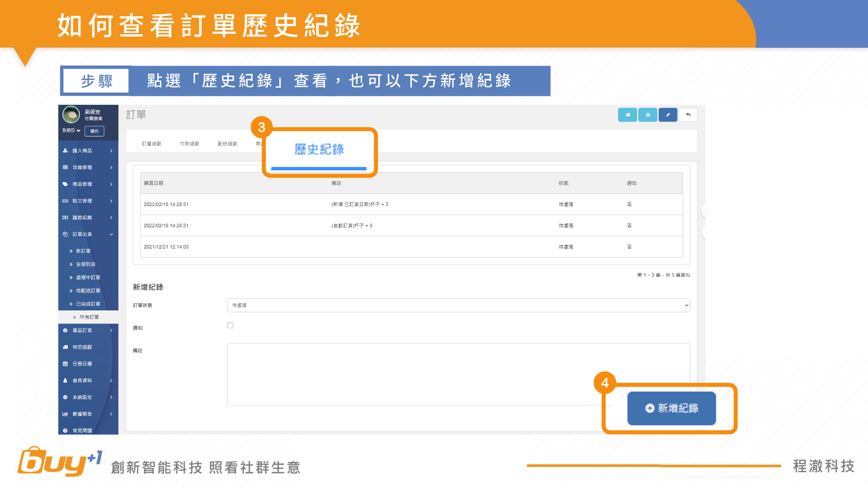This screenshot has width=868, height=488.
Task: Switch to the 歷史紀錄 tab
Action: (x=319, y=150)
